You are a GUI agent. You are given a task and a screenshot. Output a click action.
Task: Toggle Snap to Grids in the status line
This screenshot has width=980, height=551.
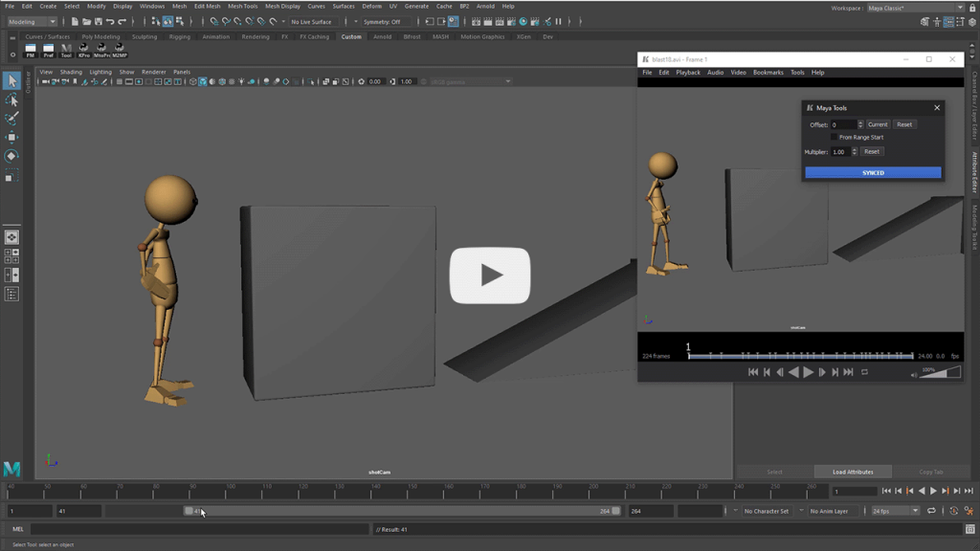pyautogui.click(x=212, y=20)
